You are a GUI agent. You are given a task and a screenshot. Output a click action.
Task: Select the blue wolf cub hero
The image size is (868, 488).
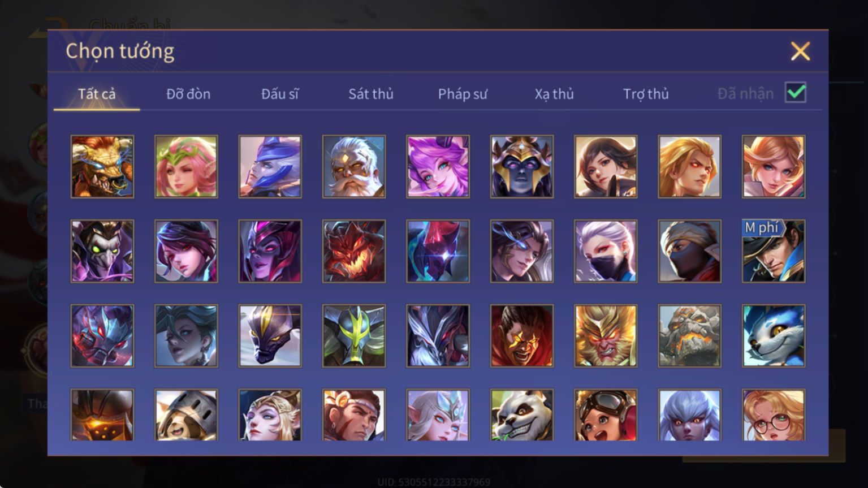[774, 336]
